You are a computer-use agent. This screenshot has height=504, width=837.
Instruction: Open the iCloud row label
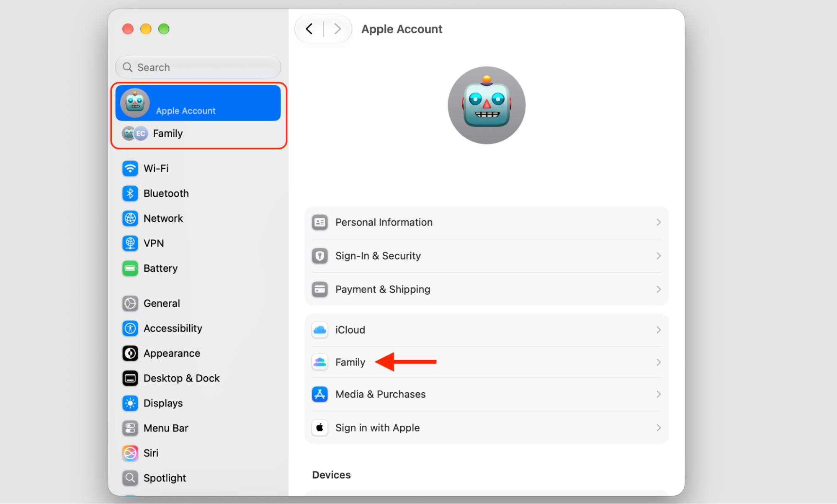pyautogui.click(x=350, y=330)
